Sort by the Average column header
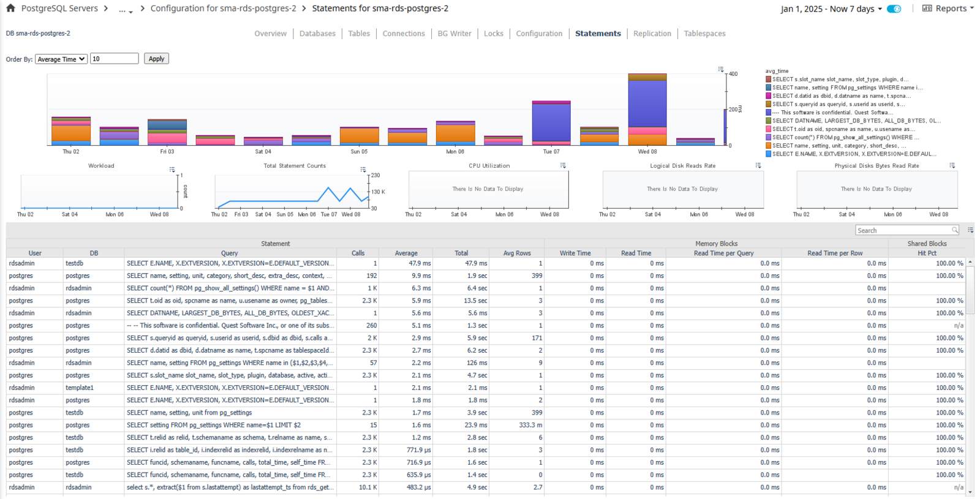980x499 pixels. (406, 253)
